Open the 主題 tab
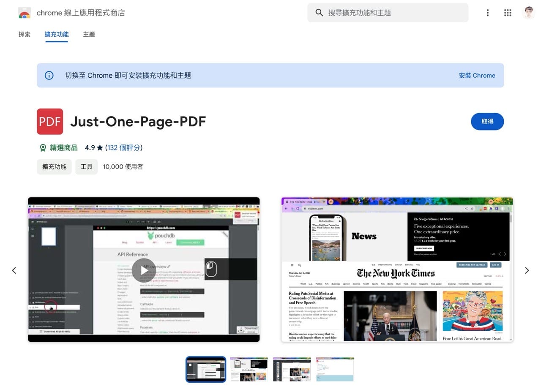541x392 pixels. click(89, 34)
